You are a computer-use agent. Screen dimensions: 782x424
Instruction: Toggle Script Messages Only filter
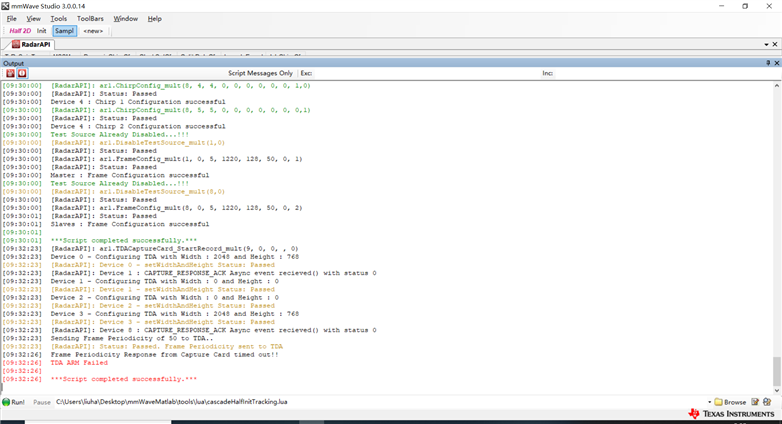coord(260,73)
